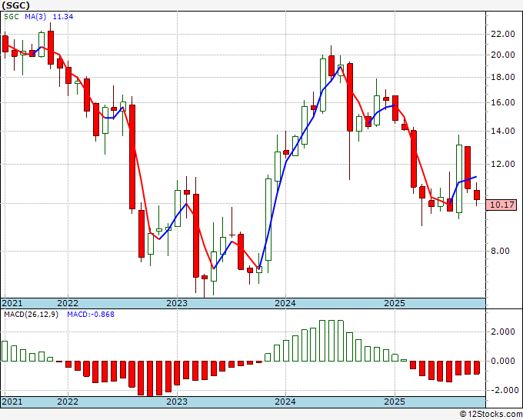The height and width of the screenshot is (420, 523).
Task: Click 2025 on the MACD panel timeline
Action: [395, 402]
